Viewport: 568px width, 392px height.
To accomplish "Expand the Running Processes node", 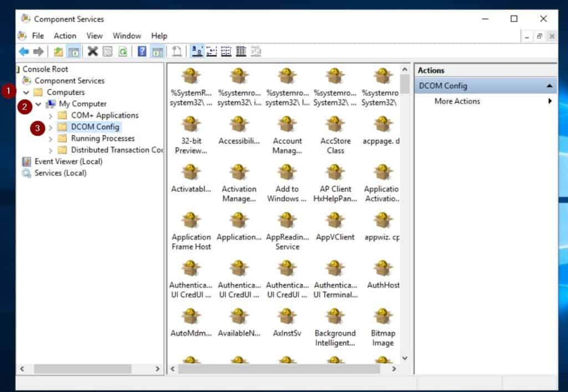I will coord(50,139).
